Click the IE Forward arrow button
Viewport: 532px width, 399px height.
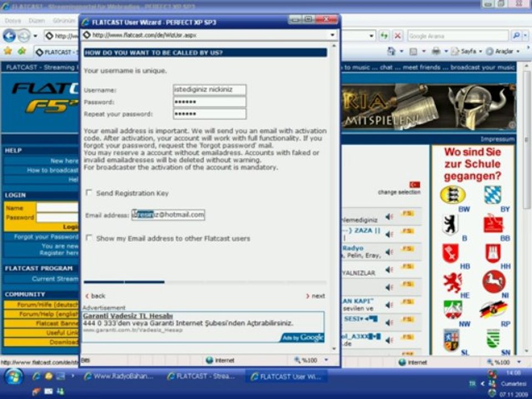24,35
